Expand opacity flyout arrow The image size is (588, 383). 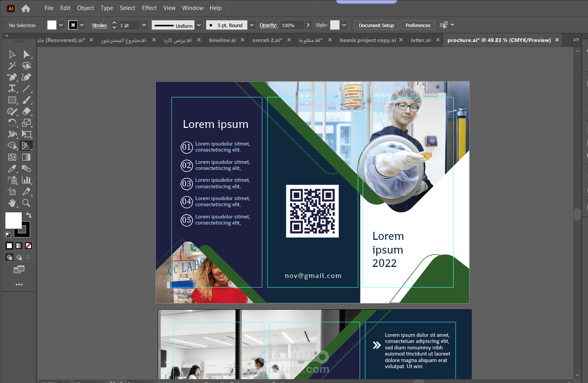[x=308, y=25]
